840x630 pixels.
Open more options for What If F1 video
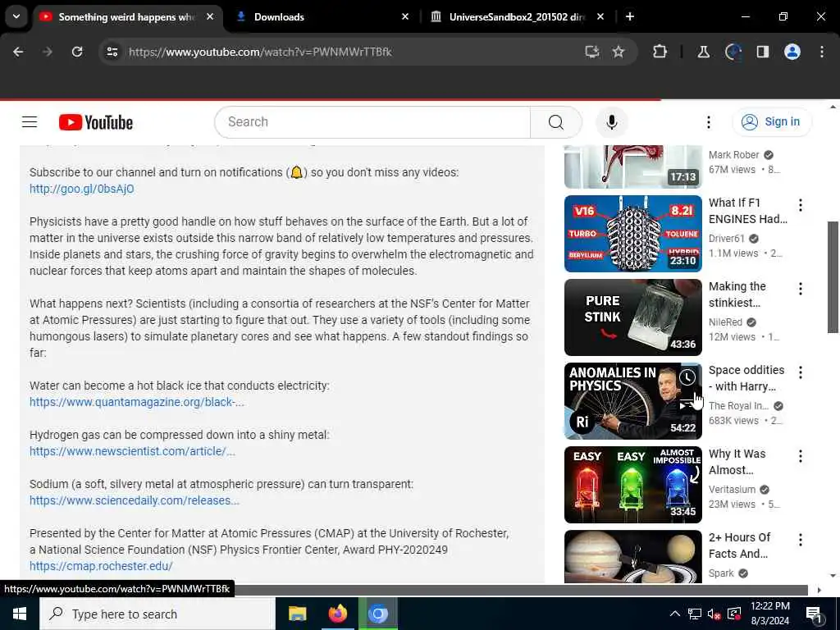(x=801, y=205)
